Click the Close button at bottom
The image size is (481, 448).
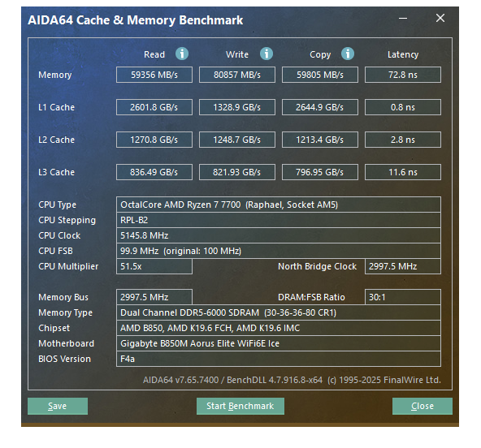[x=422, y=406]
